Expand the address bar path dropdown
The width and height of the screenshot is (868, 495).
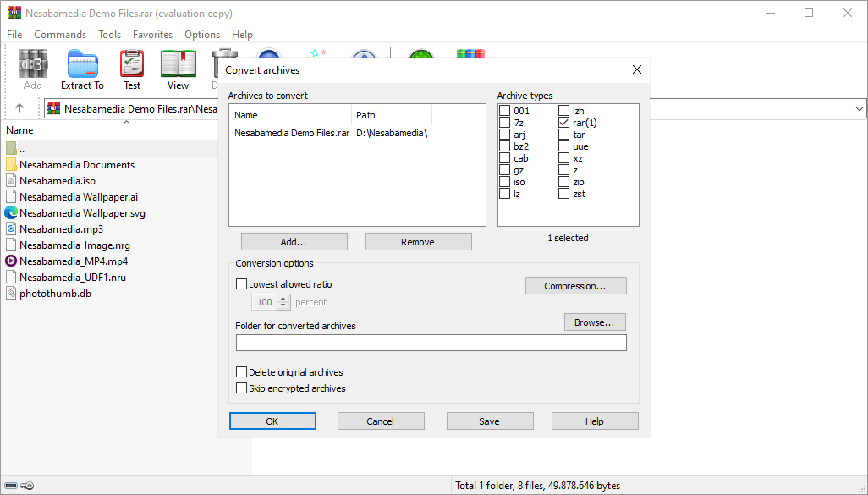860,109
